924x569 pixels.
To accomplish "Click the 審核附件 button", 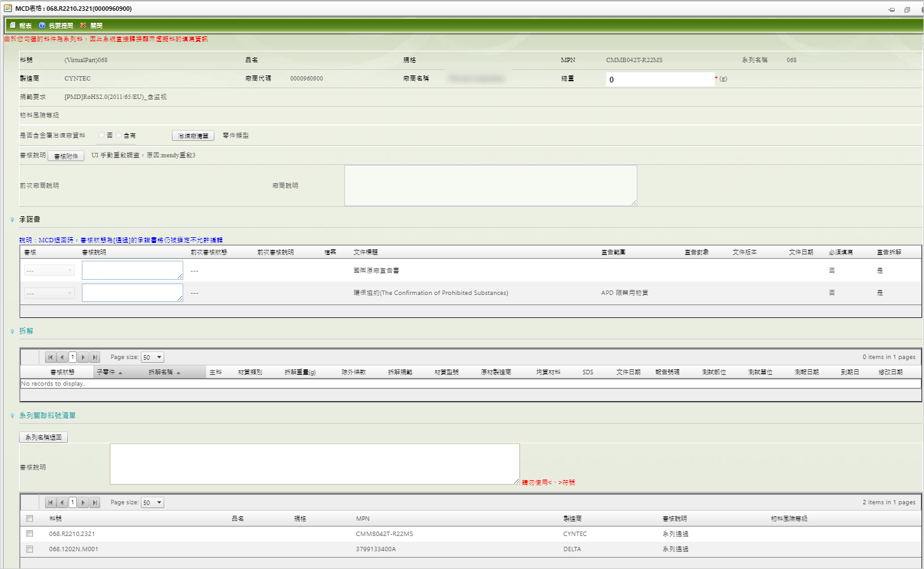I will 66,156.
